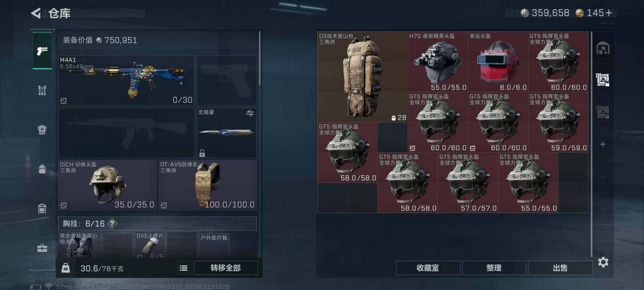Select the pistol weapons tab in sidebar
This screenshot has width=644, height=290.
click(42, 51)
